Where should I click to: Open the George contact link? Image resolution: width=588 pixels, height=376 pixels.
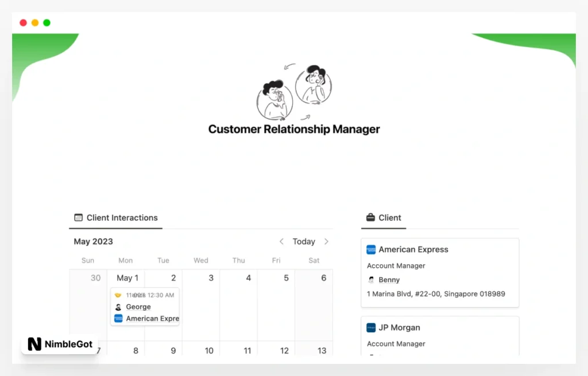click(x=138, y=307)
